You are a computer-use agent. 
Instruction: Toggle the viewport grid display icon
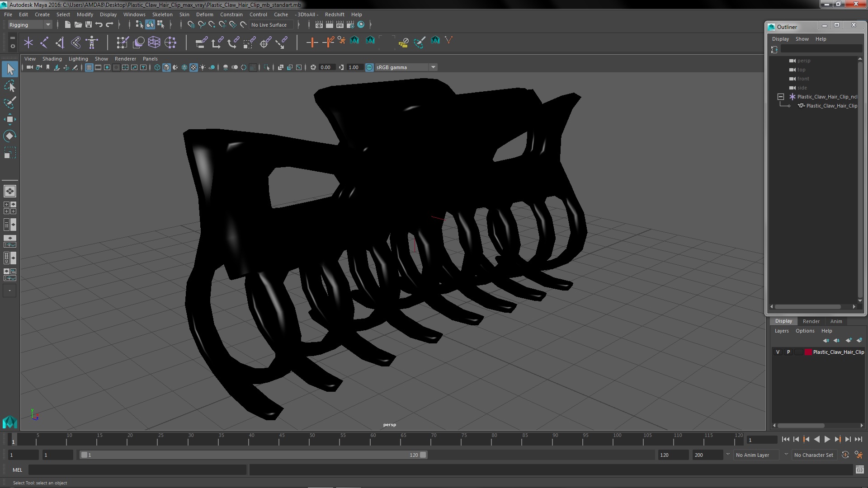click(89, 67)
